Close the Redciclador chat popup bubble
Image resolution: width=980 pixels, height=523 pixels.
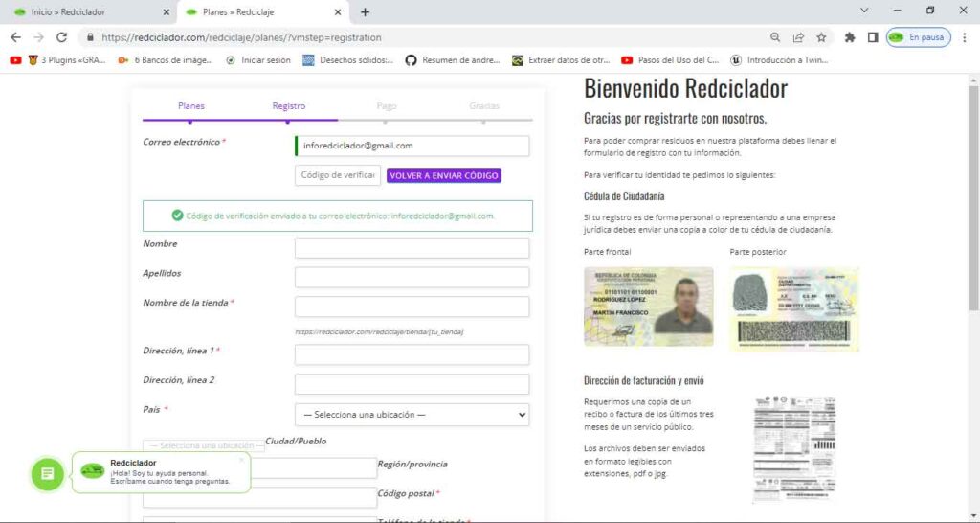click(x=241, y=459)
